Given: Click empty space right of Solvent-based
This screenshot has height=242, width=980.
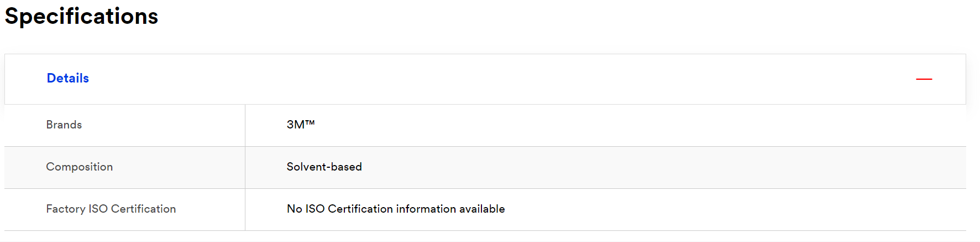Looking at the screenshot, I should point(663,167).
